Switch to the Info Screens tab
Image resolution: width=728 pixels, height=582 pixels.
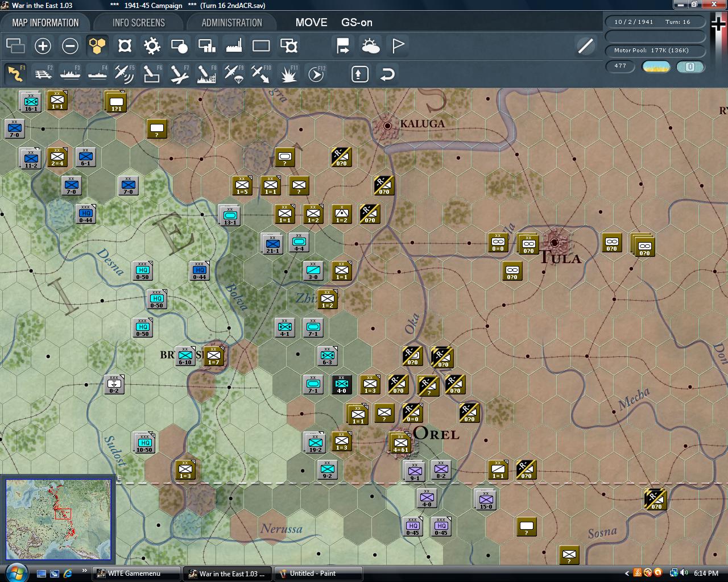(x=138, y=23)
